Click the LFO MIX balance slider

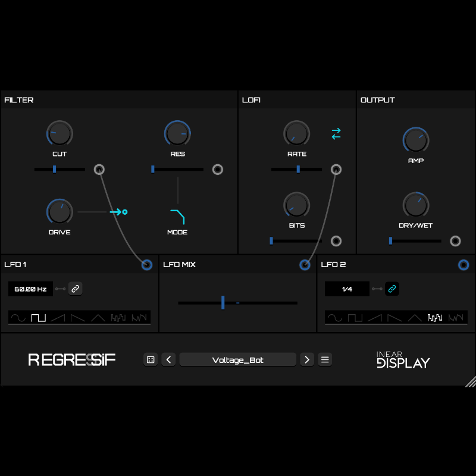pos(237,303)
